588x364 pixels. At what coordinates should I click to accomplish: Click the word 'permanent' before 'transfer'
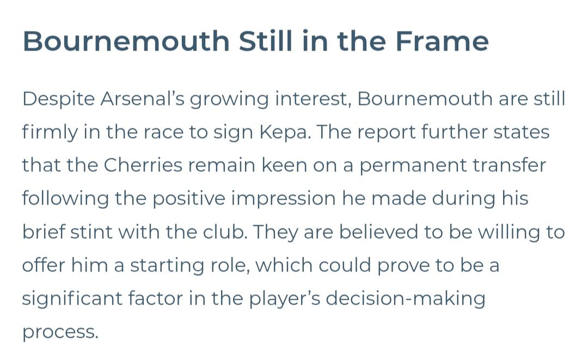(413, 165)
